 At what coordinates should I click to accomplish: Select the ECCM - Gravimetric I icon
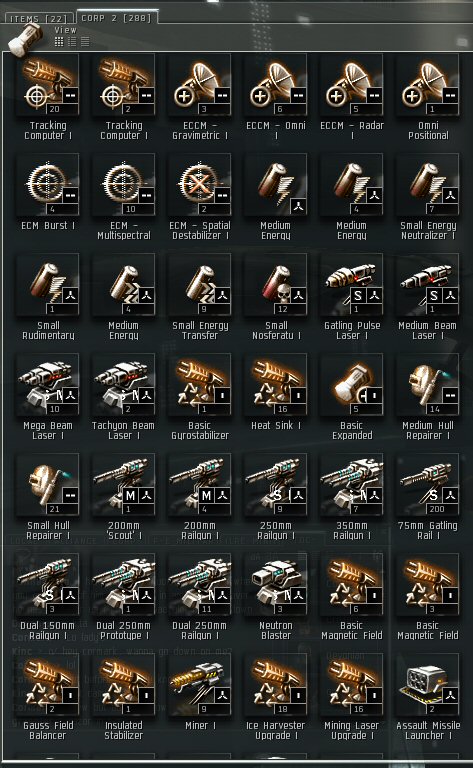point(200,85)
